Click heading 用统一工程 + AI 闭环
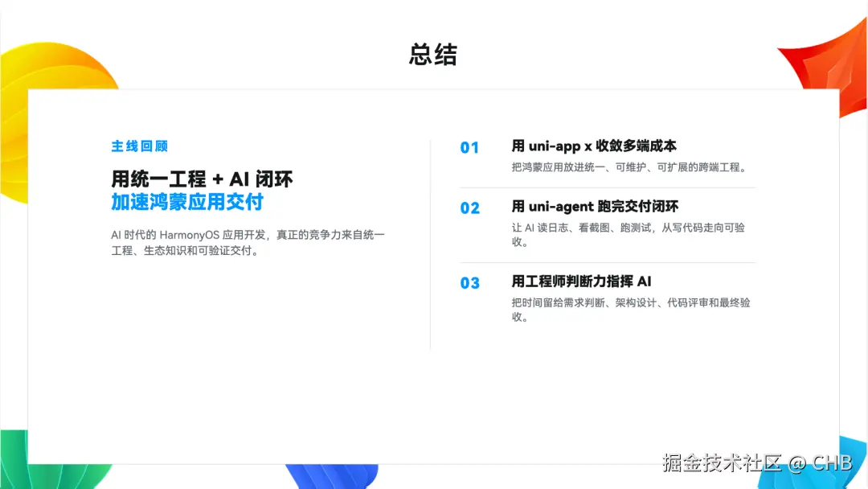This screenshot has width=868, height=489. point(202,179)
